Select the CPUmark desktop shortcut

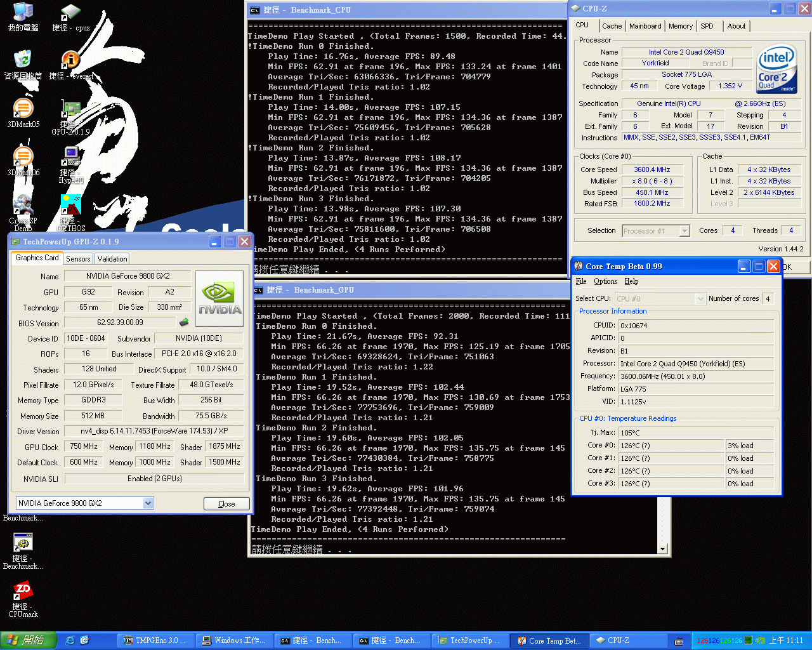coord(23,600)
